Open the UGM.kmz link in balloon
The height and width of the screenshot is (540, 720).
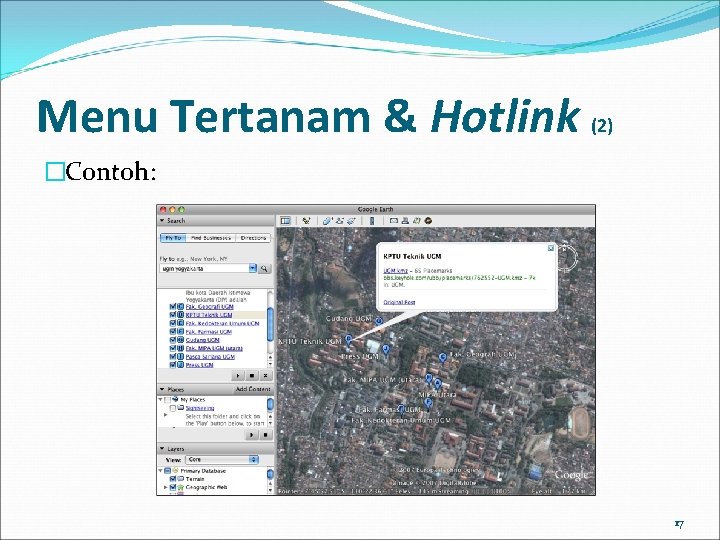pos(395,271)
